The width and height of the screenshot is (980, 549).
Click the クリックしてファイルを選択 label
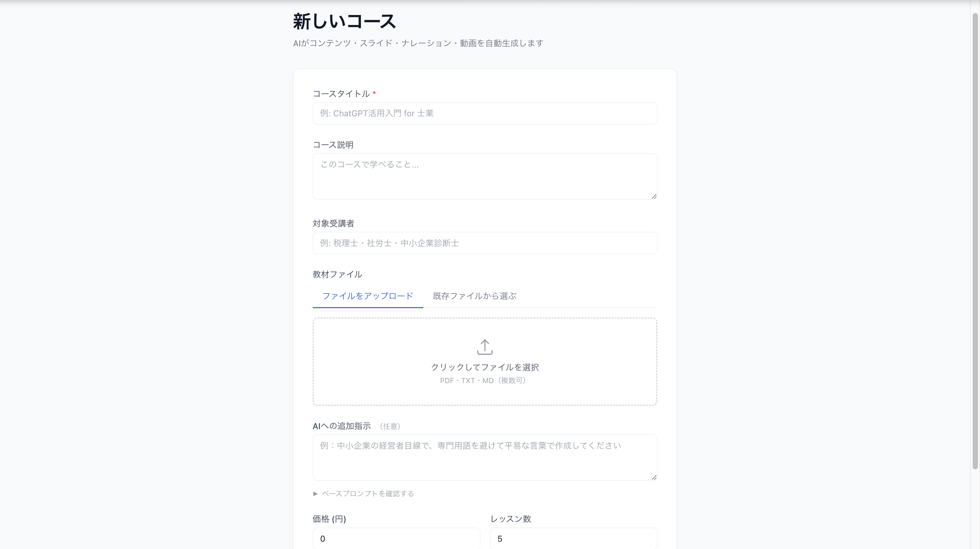484,367
